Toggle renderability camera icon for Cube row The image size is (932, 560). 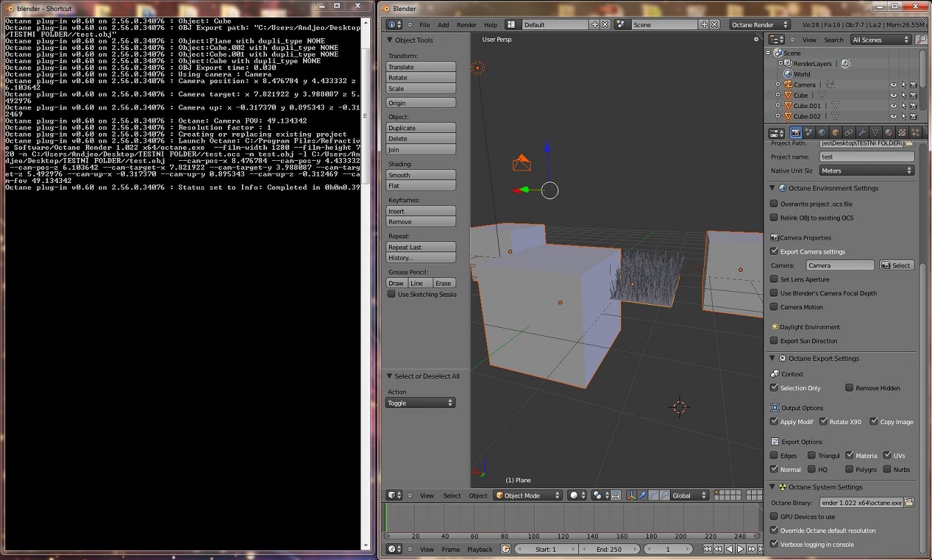(x=914, y=96)
